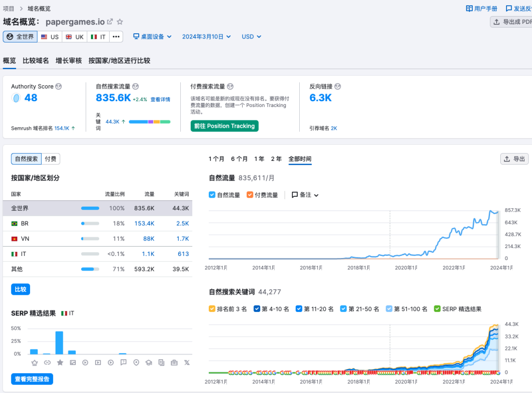The height and width of the screenshot is (393, 532).
Task: Click globe icon beside 付费搜索流量 heading
Action: click(x=230, y=87)
